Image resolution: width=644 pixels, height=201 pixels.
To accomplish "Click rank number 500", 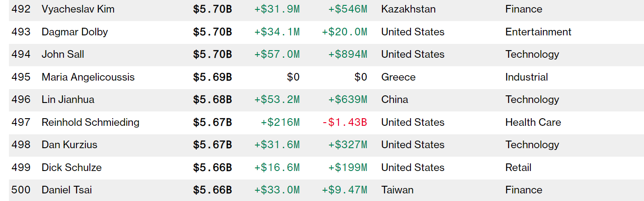I will [x=21, y=190].
